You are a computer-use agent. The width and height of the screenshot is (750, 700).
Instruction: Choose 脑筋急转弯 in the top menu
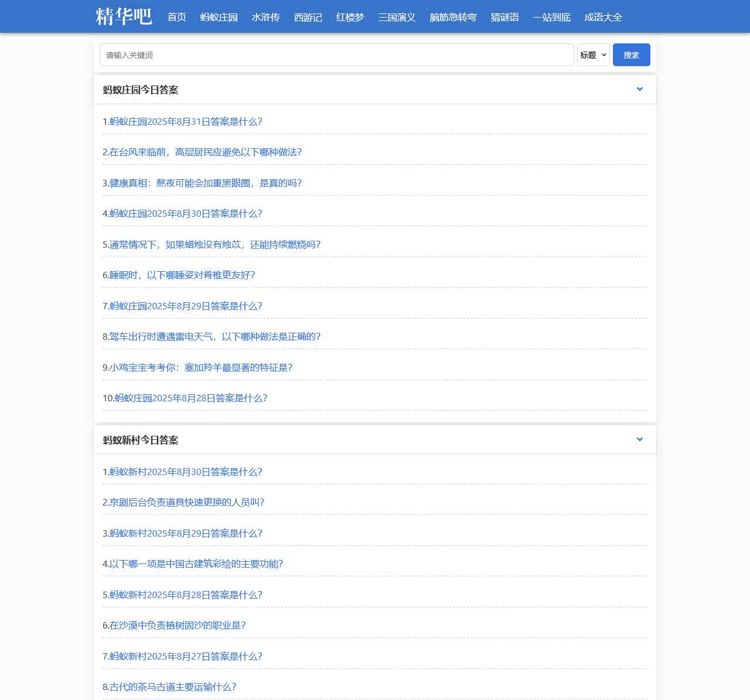click(453, 18)
